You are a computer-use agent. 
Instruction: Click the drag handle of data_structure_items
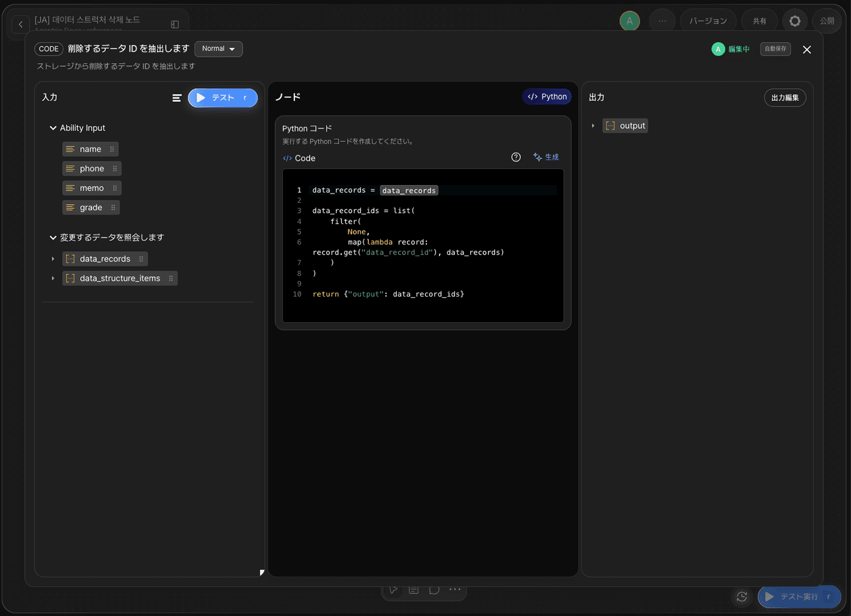point(171,278)
